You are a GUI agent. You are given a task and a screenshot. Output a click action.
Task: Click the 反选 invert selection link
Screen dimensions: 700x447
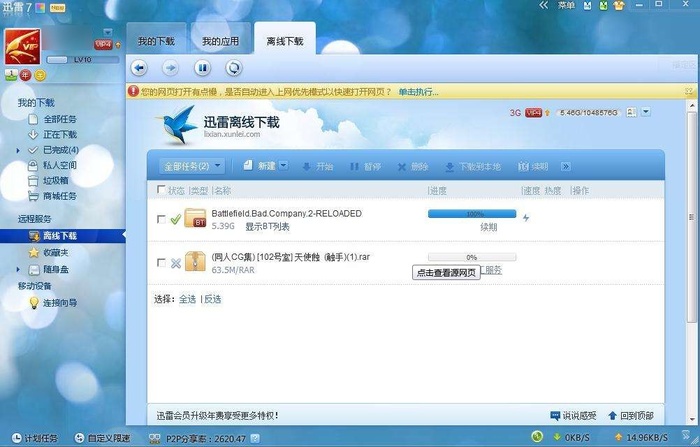click(213, 299)
